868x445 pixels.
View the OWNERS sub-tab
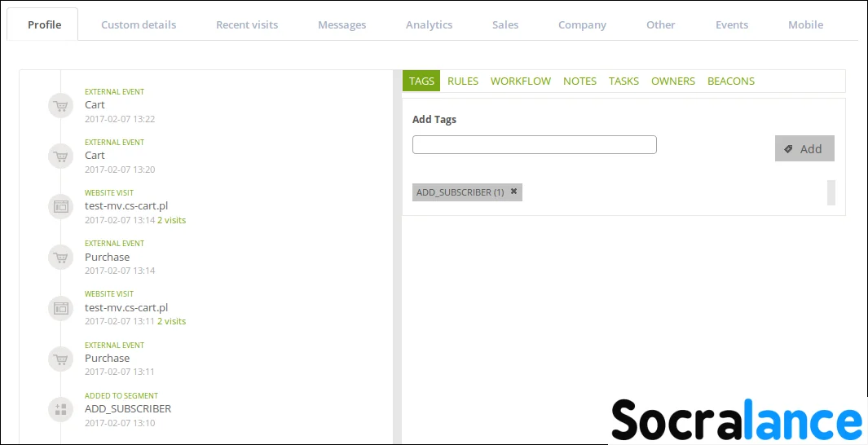coord(672,81)
